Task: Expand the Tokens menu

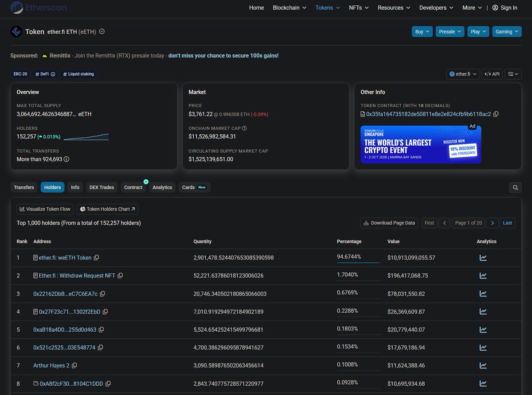Action: pyautogui.click(x=328, y=8)
